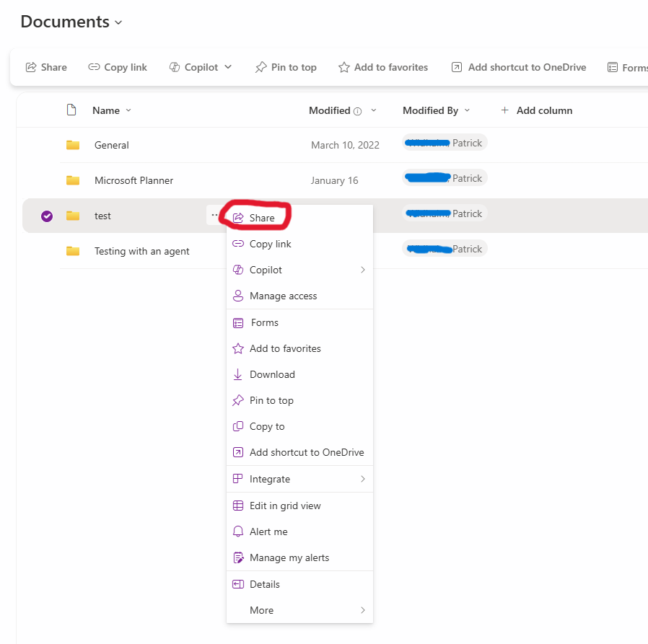The image size is (648, 644).
Task: Click the January 16 date cell
Action: click(x=334, y=180)
